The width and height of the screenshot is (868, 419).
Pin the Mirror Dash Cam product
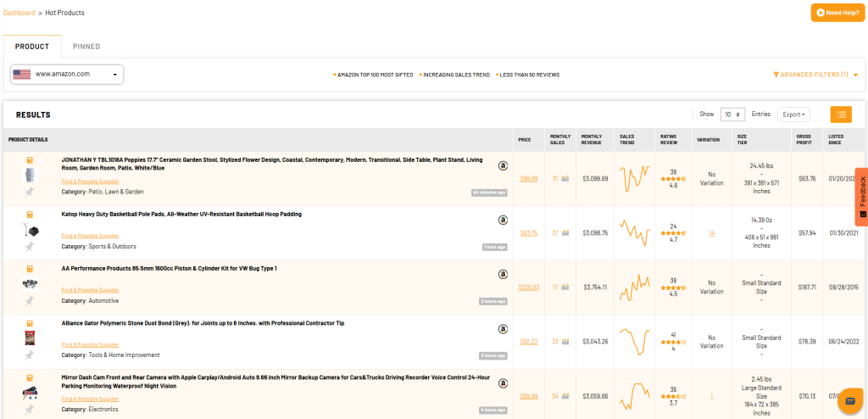30,409
